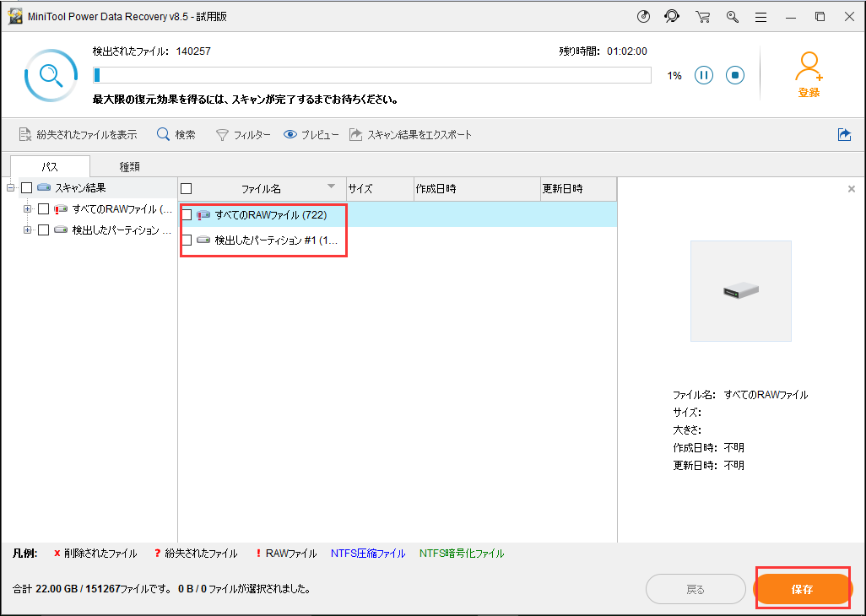Screen dimensions: 866x616
Task: Expand 検出したパーティション tree node
Action: point(28,228)
